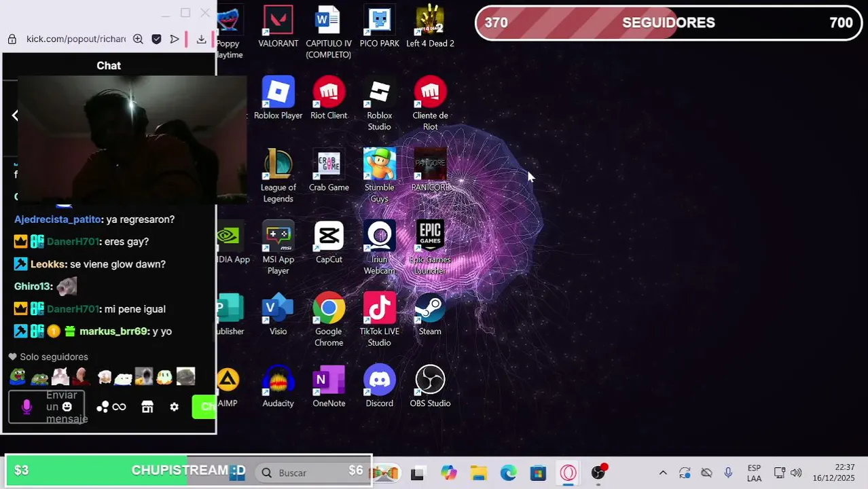Click the send arrow icon in the browser toolbar

[x=175, y=39]
